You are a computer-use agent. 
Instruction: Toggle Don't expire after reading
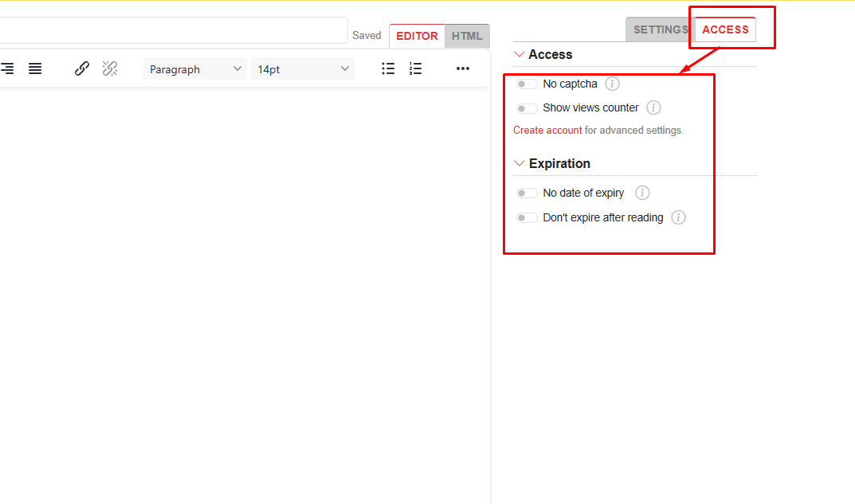[x=526, y=217]
